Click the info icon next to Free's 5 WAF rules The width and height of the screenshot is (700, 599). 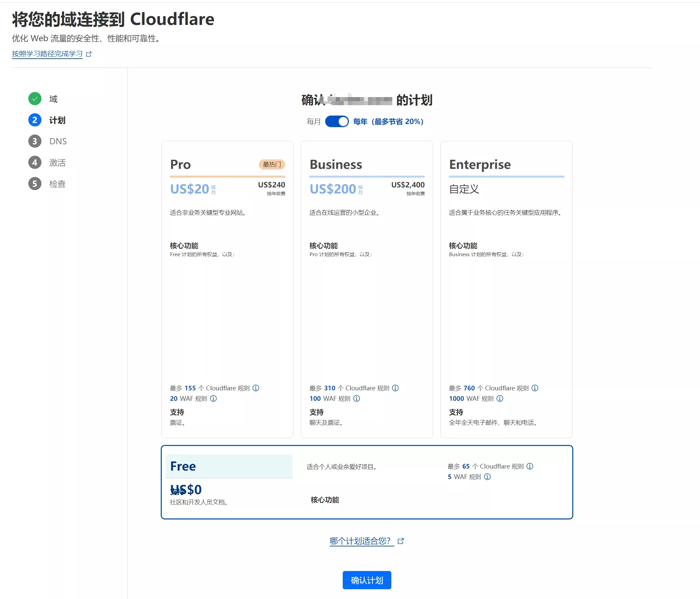point(487,477)
